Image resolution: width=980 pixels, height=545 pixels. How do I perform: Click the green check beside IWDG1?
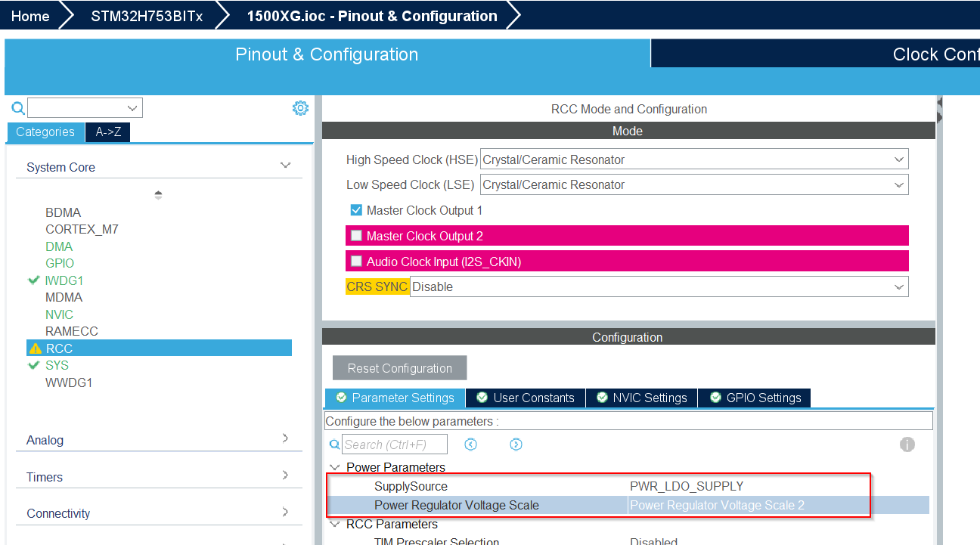click(x=33, y=280)
